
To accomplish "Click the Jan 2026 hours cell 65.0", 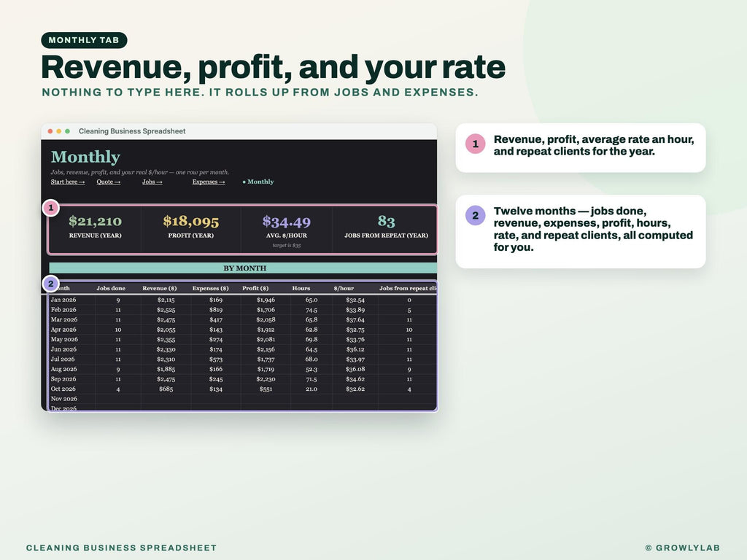I will pyautogui.click(x=311, y=300).
